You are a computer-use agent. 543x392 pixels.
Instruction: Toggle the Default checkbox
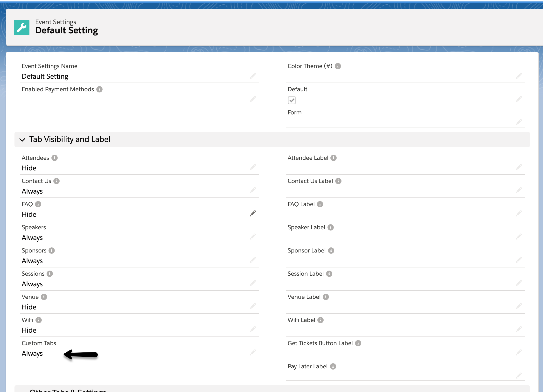(x=292, y=100)
